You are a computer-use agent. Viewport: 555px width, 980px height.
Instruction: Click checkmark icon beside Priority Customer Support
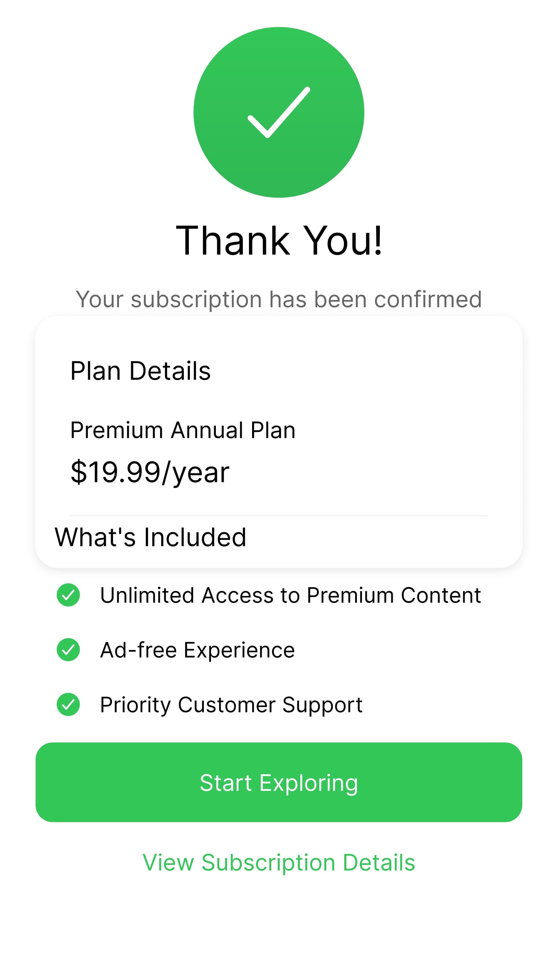pos(68,705)
